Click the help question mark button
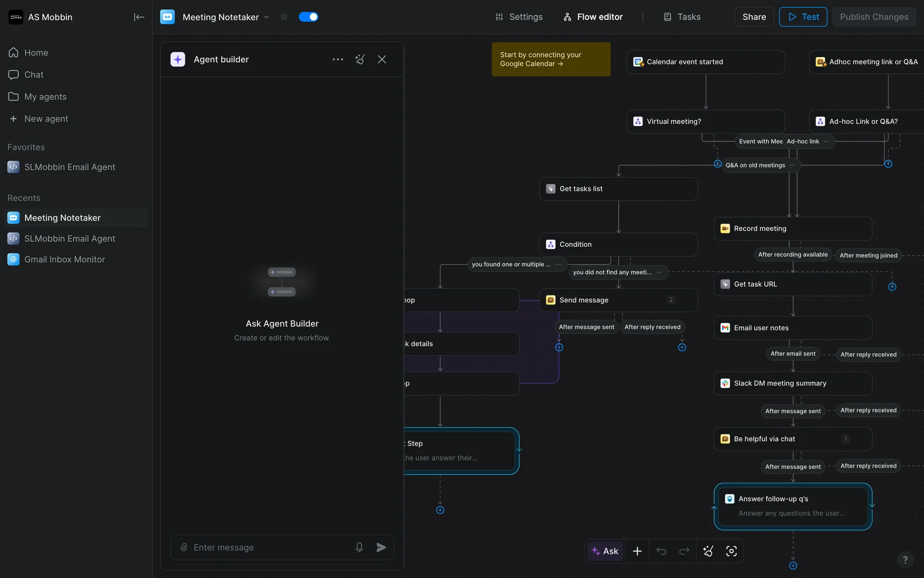 [905, 559]
